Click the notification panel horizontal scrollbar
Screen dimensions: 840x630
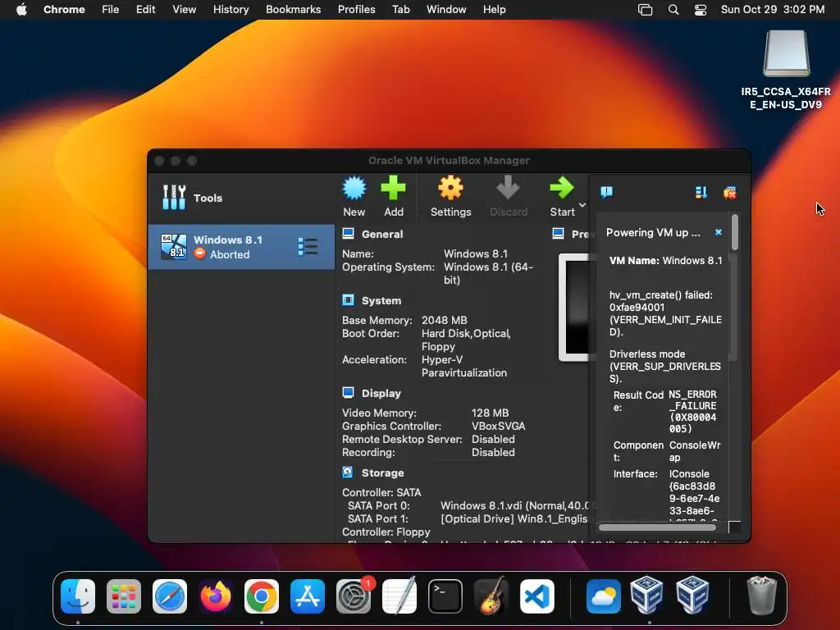click(657, 527)
